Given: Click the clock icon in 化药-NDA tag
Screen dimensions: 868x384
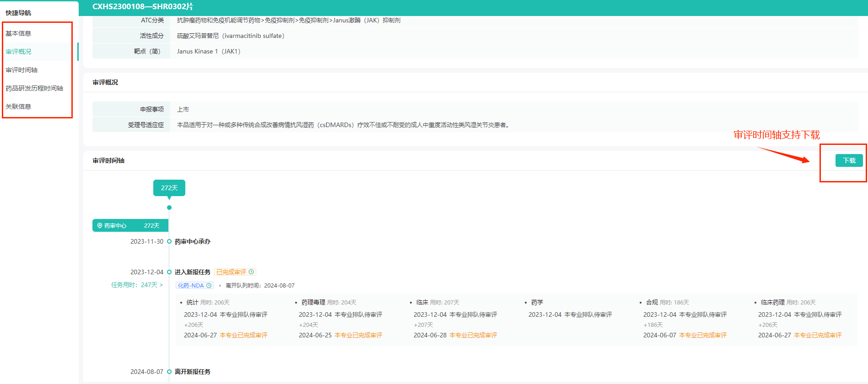Looking at the screenshot, I should point(209,286).
